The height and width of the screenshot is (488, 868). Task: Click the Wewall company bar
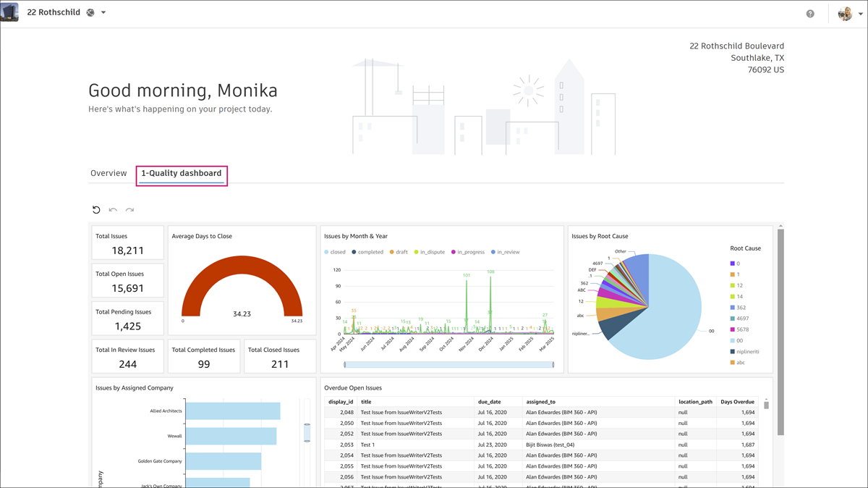(231, 436)
